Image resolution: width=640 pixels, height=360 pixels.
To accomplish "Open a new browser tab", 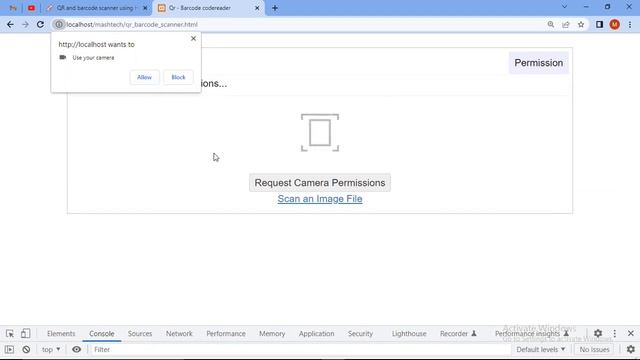I will pos(275,8).
